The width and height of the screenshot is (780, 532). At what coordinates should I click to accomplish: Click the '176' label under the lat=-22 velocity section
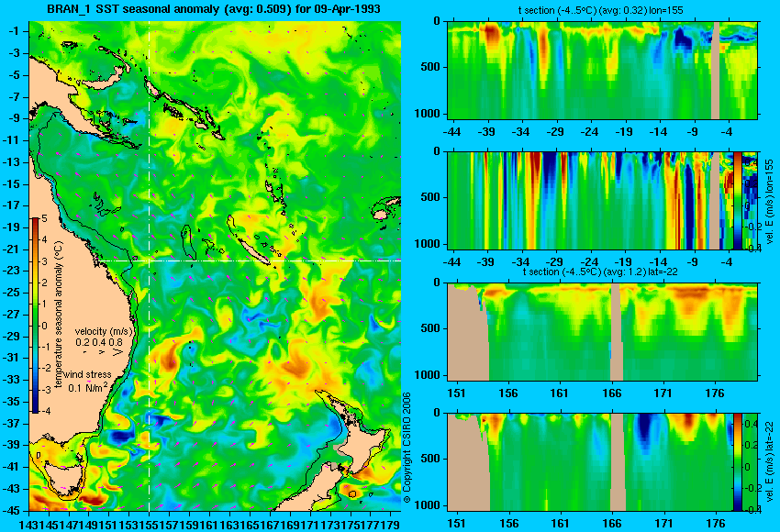pyautogui.click(x=716, y=524)
